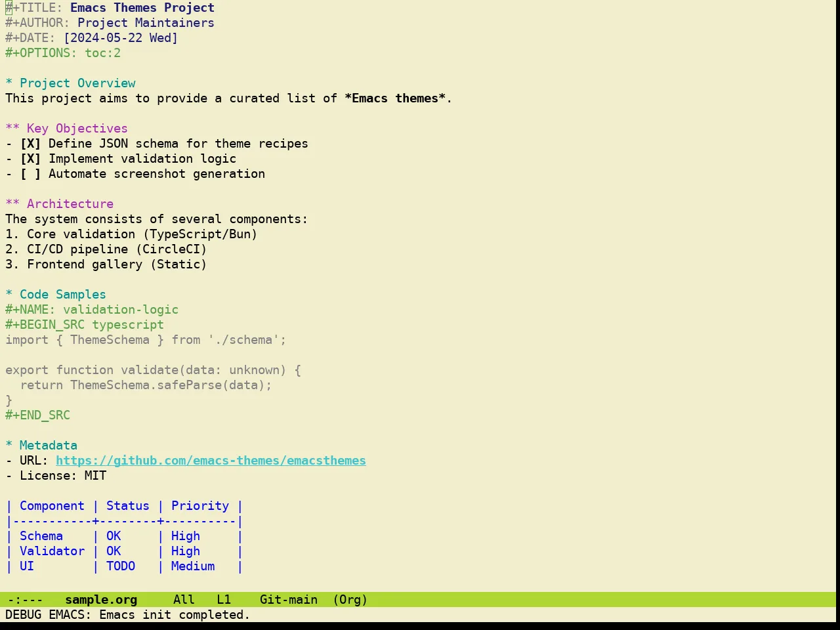Click the 'High' priority cell in Schema row

coord(186,536)
